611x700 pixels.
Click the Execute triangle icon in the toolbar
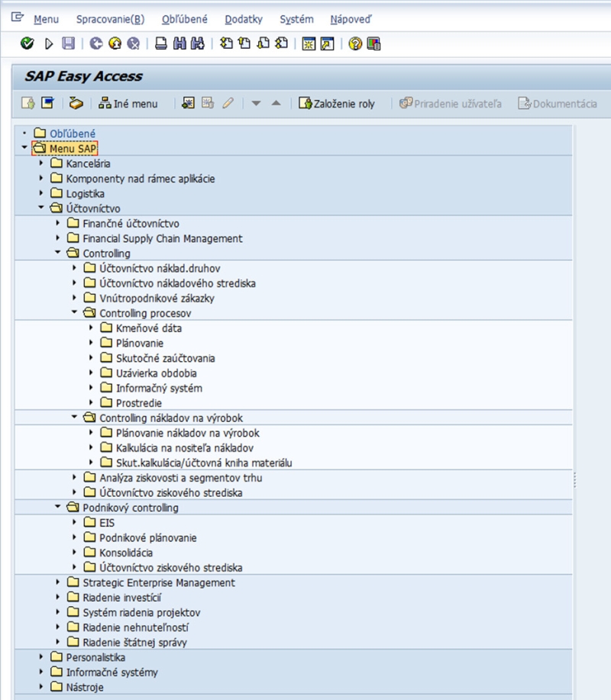tap(49, 44)
